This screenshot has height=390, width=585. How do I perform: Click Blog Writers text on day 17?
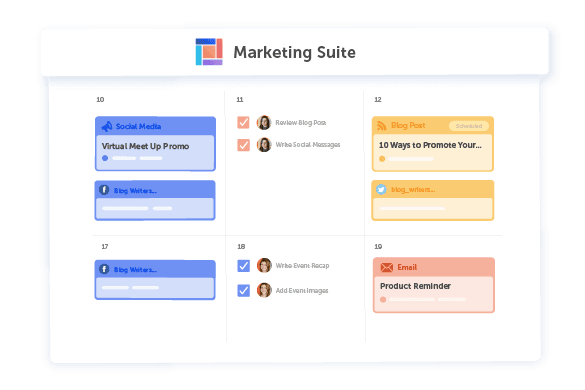135,269
